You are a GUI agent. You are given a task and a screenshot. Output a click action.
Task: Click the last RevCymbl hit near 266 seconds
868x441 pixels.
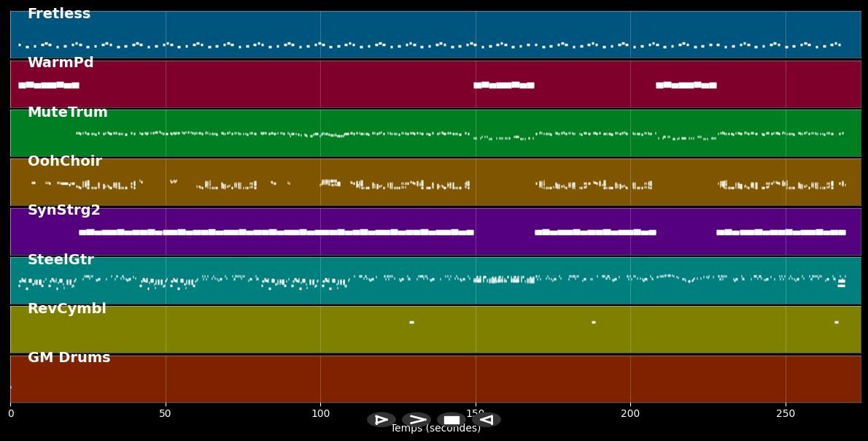click(x=836, y=322)
